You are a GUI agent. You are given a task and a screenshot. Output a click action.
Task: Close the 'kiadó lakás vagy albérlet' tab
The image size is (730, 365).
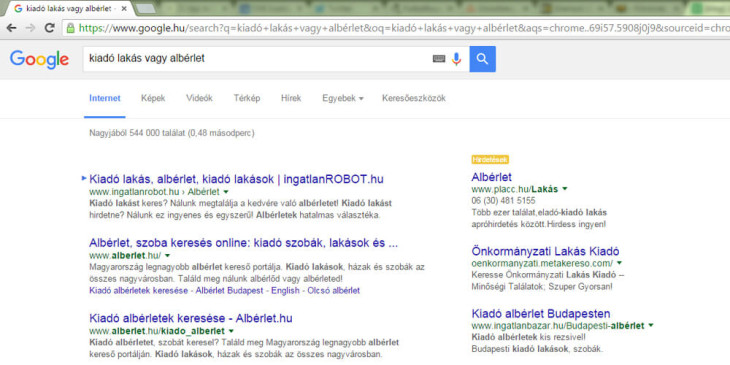pyautogui.click(x=125, y=8)
